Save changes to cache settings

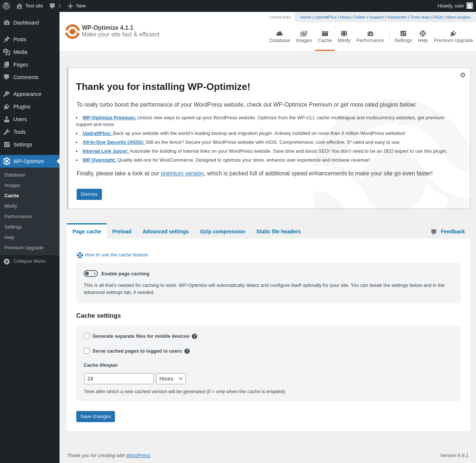pyautogui.click(x=96, y=417)
